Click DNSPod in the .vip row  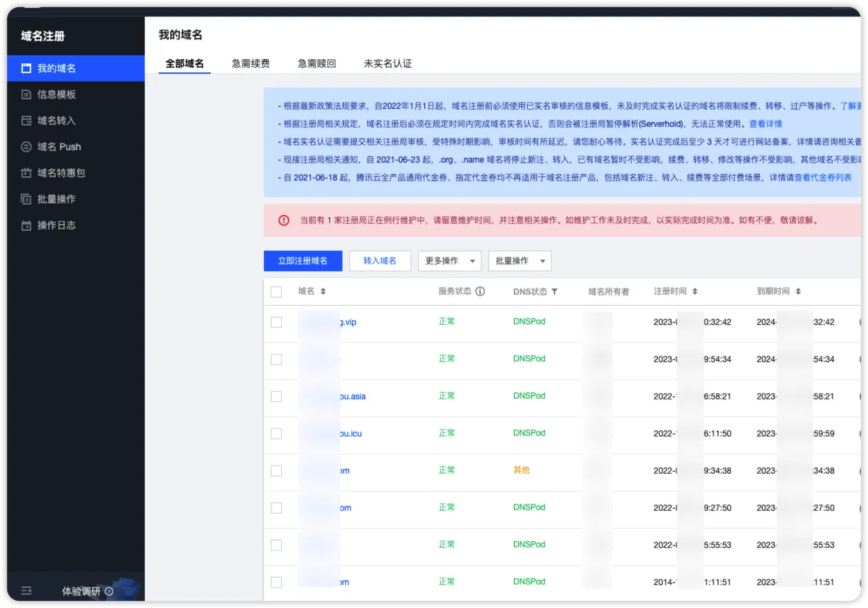click(x=529, y=322)
